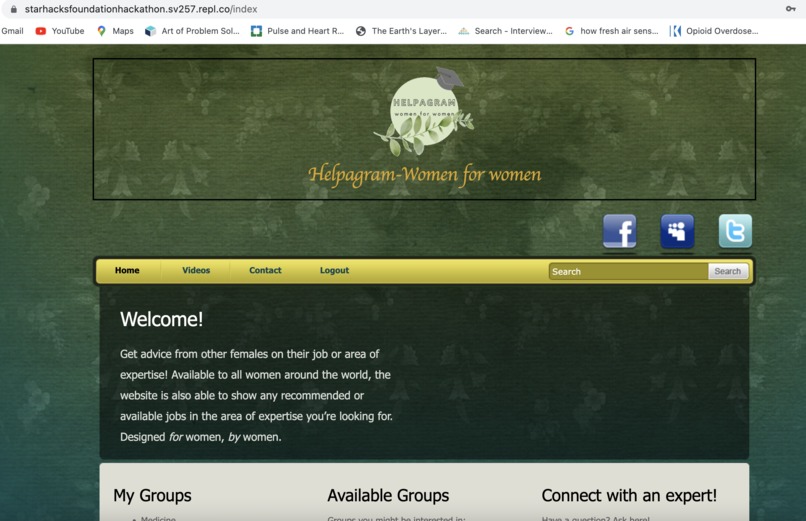Click the Search submit button
Image resolution: width=806 pixels, height=521 pixels.
727,271
